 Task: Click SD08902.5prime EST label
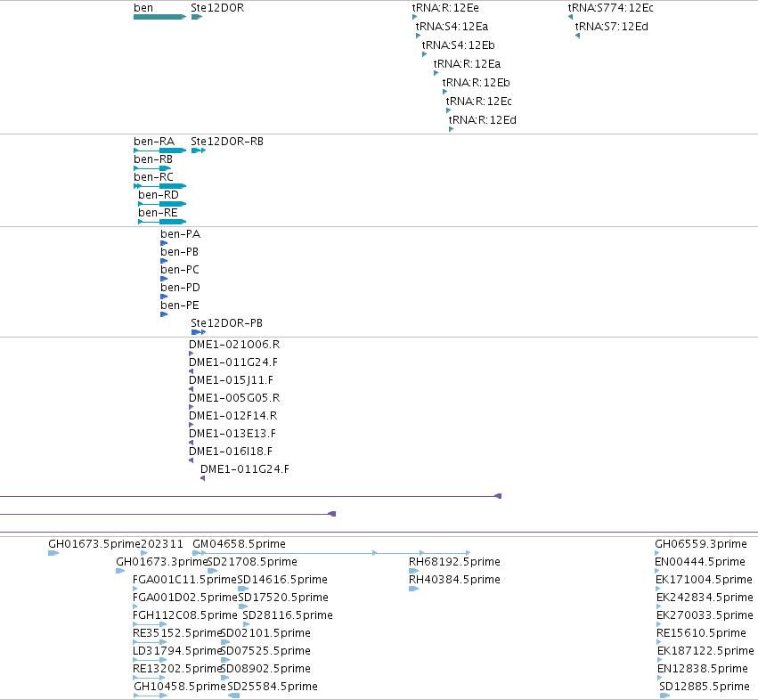pos(265,669)
